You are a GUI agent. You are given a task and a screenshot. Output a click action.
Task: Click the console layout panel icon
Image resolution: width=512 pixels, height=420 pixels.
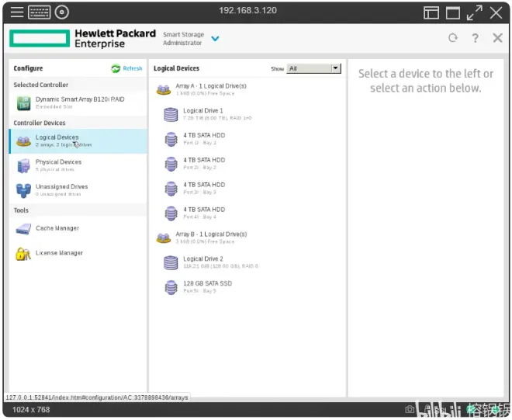click(x=431, y=13)
